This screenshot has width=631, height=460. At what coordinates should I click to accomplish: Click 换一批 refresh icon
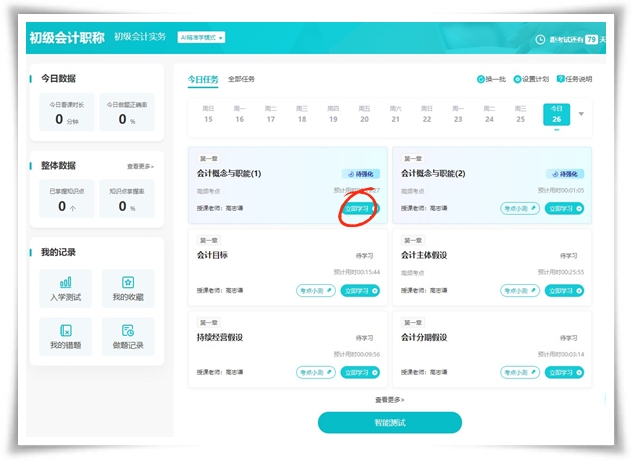coord(481,79)
